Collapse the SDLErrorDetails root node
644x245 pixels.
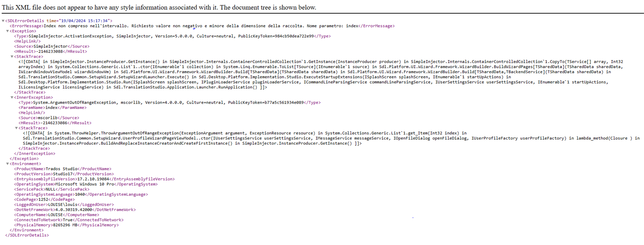(x=3, y=21)
